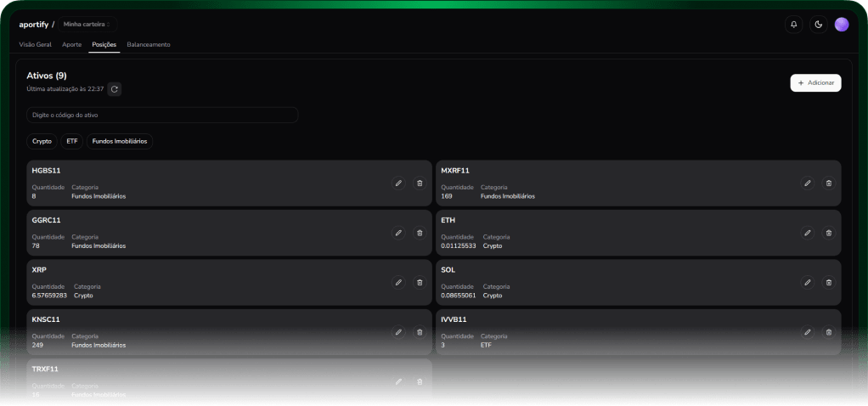Focus the asset code search field
This screenshot has width=868, height=406.
point(162,115)
